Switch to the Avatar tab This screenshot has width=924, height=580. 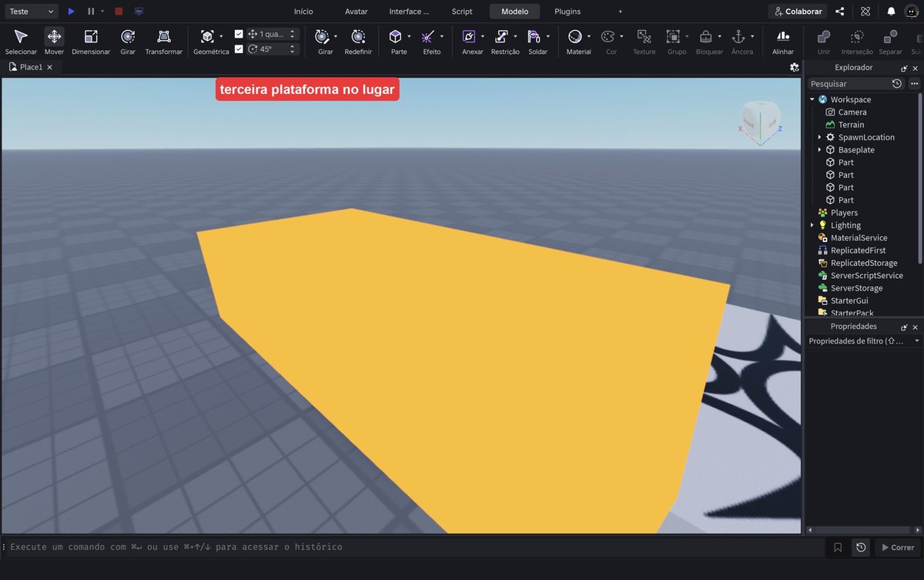point(356,12)
